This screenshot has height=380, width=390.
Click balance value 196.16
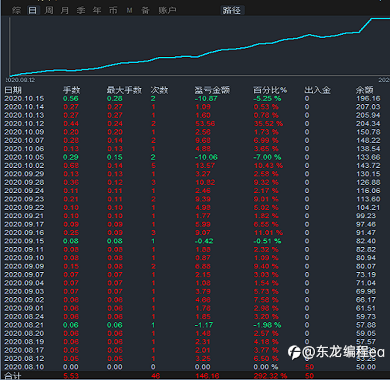point(368,98)
